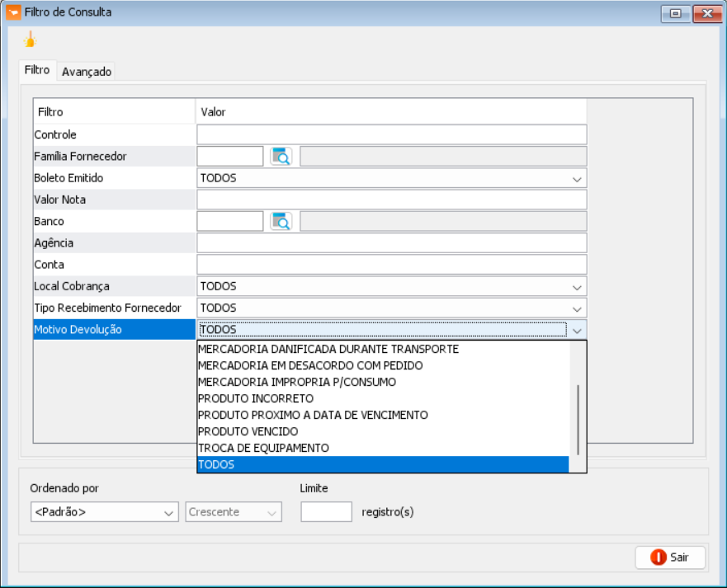
Task: Click the Valor Nota input field
Action: click(391, 200)
